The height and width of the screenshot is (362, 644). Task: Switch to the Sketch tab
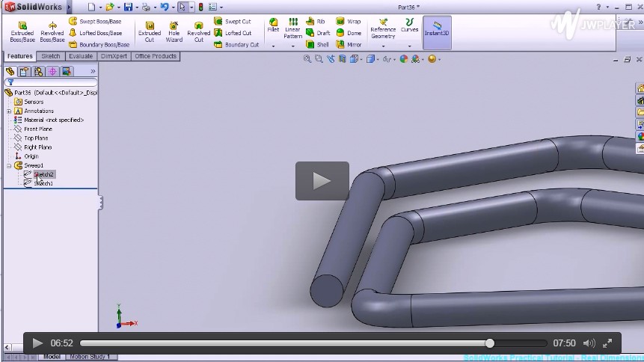click(x=51, y=56)
